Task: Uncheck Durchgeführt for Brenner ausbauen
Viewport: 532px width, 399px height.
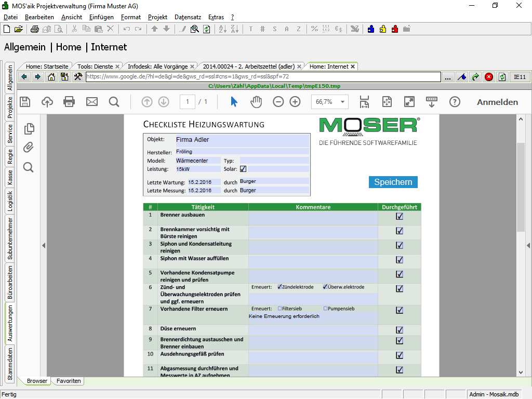Action: 400,217
